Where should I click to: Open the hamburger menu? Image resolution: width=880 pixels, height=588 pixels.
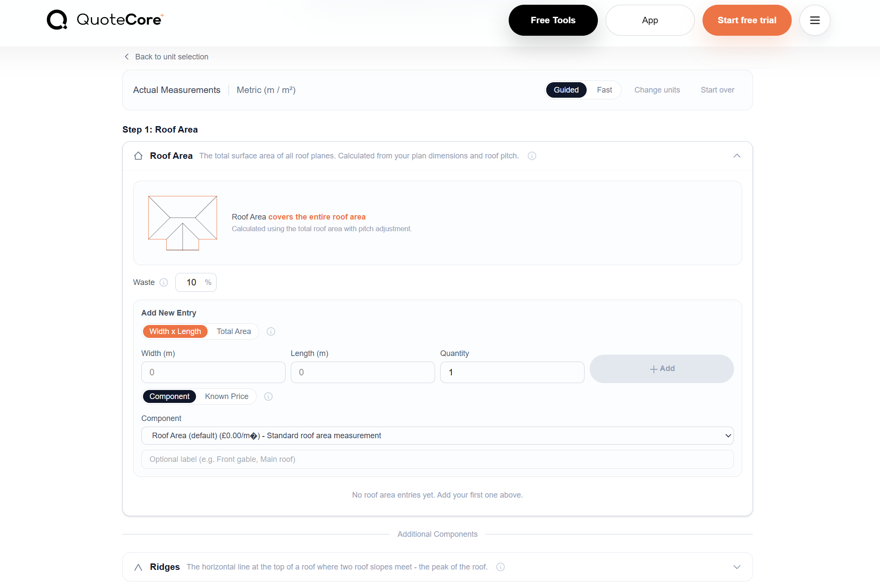coord(815,20)
